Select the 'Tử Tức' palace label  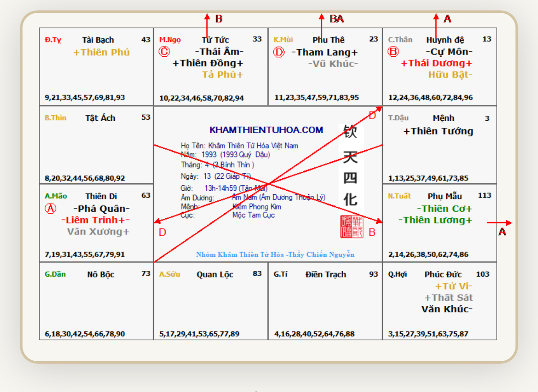[215, 40]
